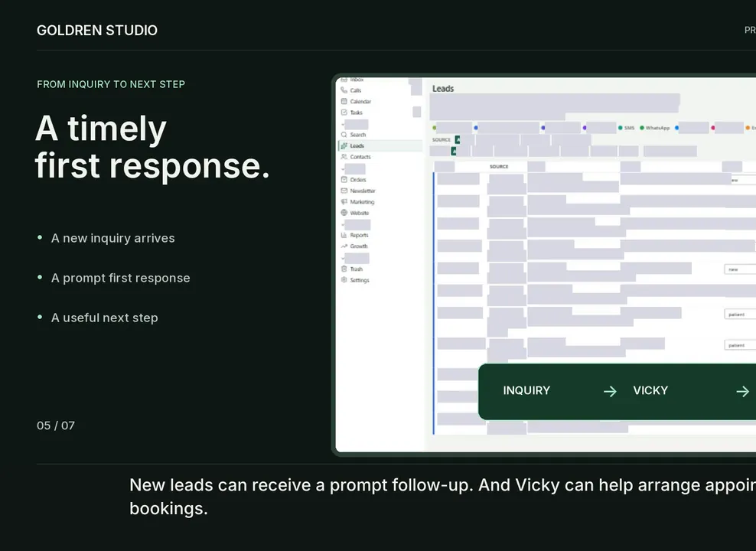The image size is (756, 551).
Task: Click the GOLDREN STUDIO logo text
Action: click(x=97, y=31)
